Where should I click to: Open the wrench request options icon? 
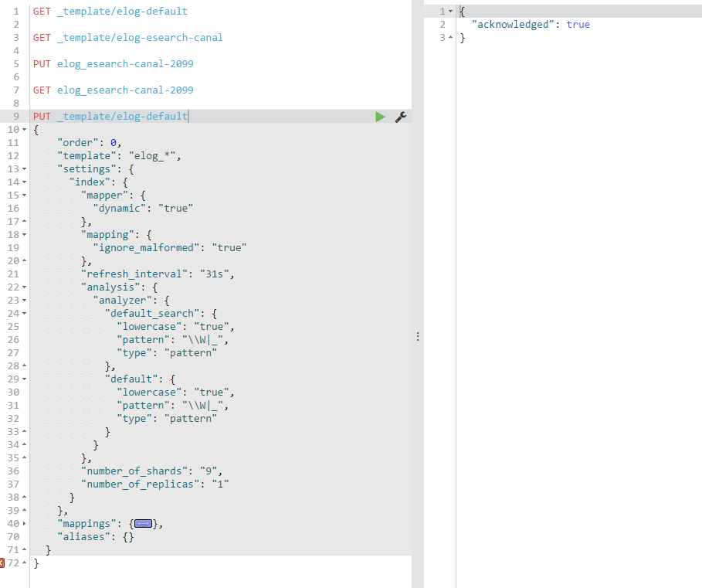(400, 116)
